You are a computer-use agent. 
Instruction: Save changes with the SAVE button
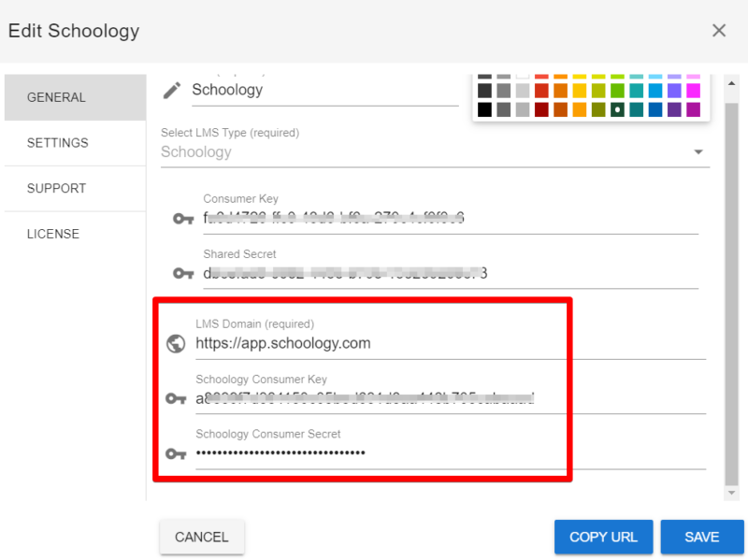[x=702, y=538]
